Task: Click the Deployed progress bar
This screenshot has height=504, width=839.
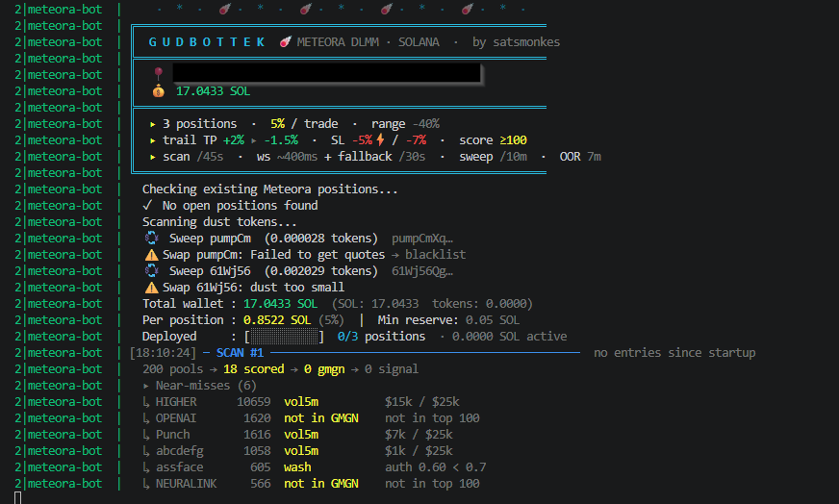Action: pyautogui.click(x=284, y=337)
